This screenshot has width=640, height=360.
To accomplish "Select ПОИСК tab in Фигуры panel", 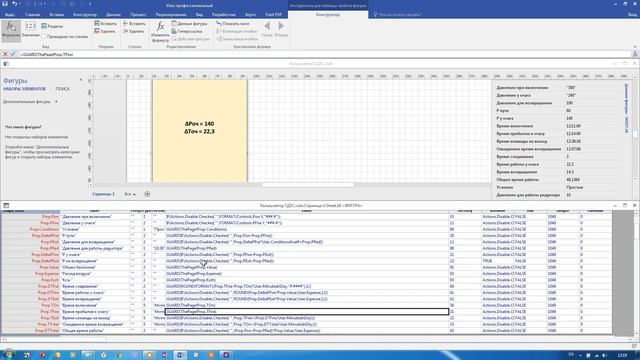I will click(x=62, y=89).
